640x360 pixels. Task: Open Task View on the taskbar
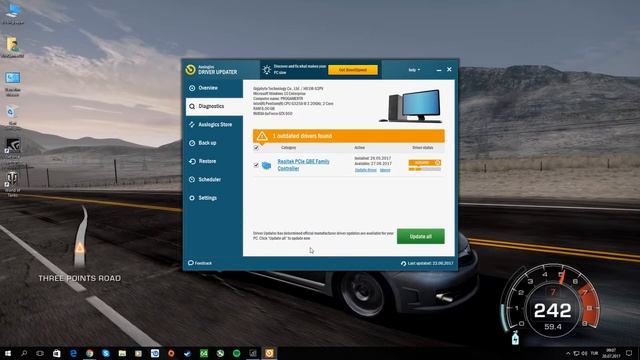tap(40, 353)
